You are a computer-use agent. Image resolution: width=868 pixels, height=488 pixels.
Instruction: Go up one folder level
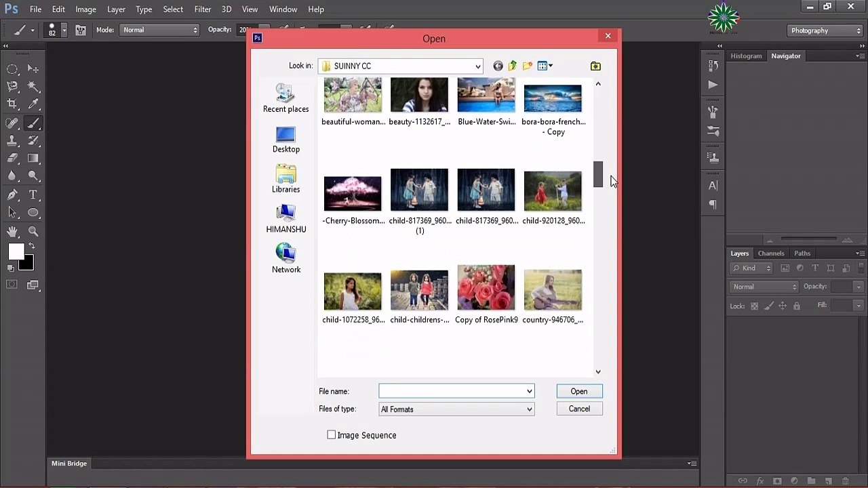click(x=513, y=66)
